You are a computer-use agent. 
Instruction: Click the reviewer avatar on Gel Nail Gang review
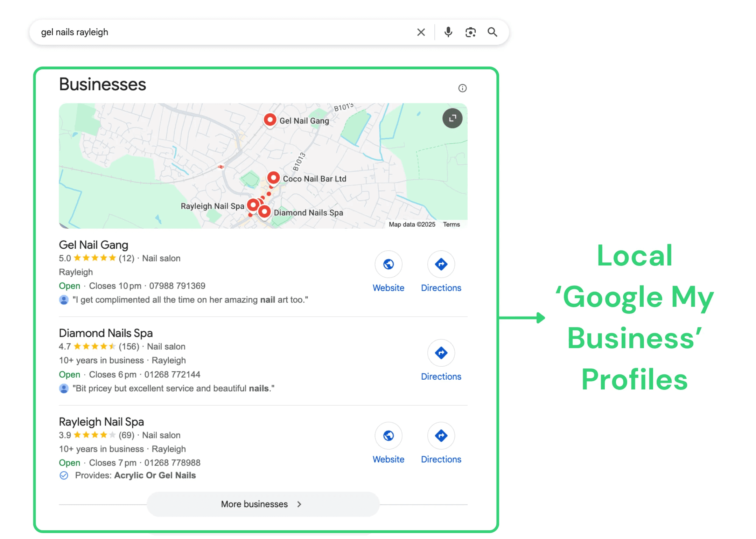click(x=64, y=300)
